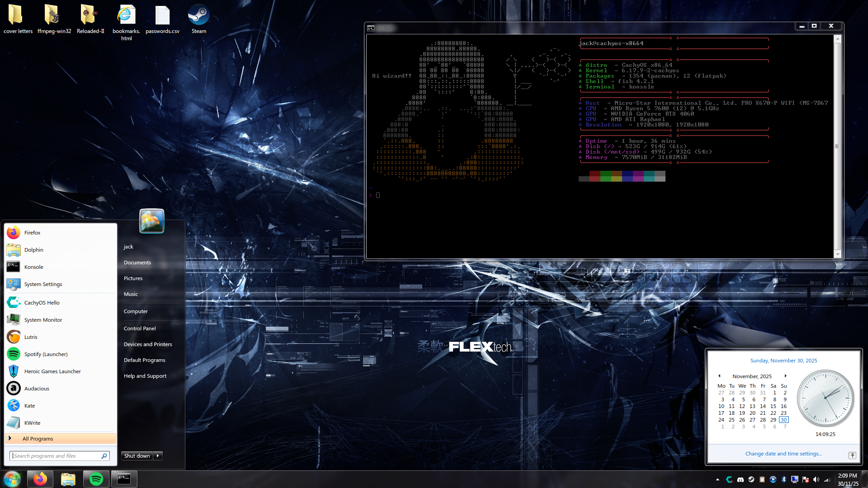Expand All Programs list
Viewport: 868px width, 488px height.
[x=38, y=438]
